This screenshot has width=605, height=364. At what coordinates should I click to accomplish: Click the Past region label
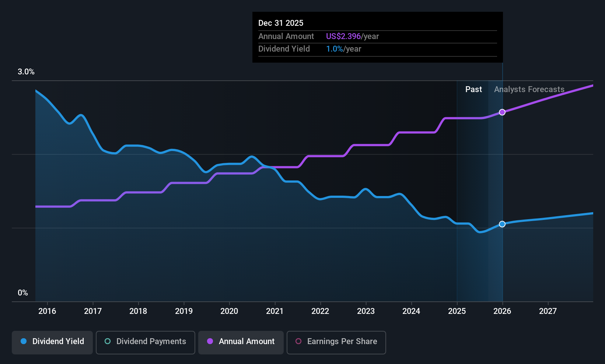click(x=473, y=89)
